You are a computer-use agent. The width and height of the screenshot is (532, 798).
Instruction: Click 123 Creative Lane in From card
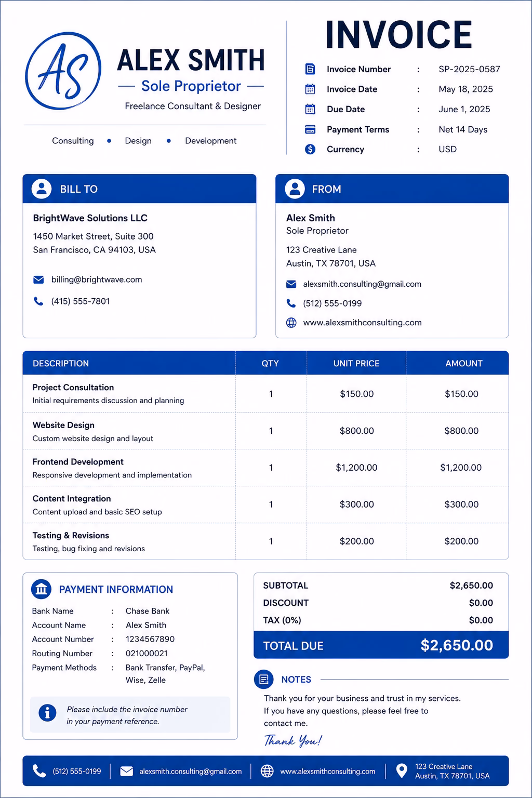[x=321, y=250]
